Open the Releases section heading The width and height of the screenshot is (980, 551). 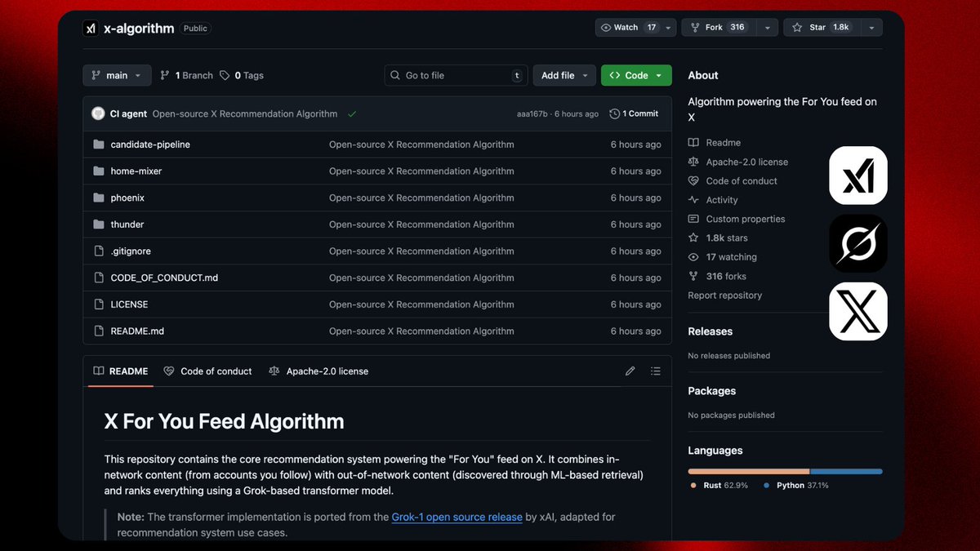(710, 331)
